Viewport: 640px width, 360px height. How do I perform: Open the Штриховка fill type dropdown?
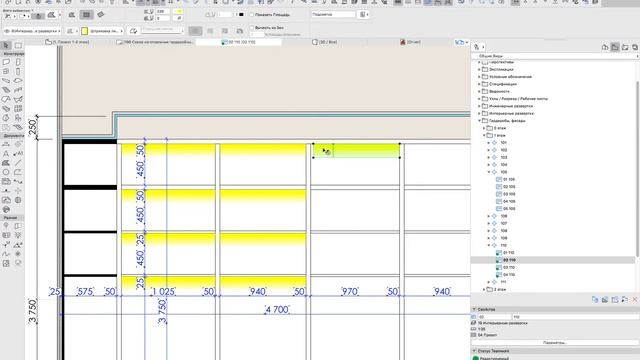103,31
